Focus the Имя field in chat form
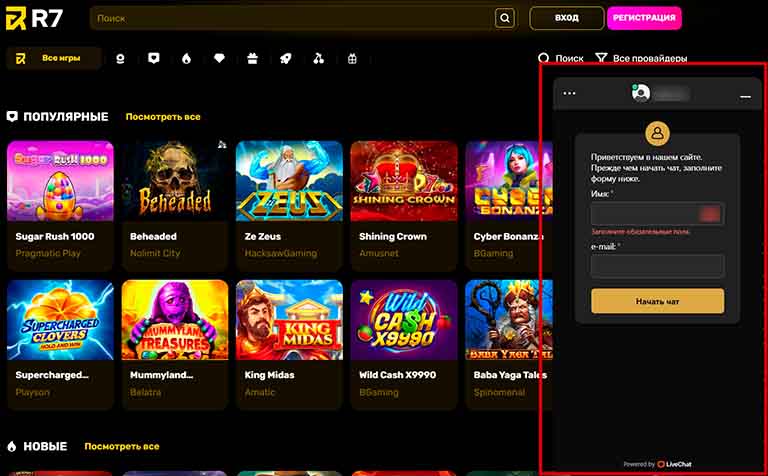 (x=657, y=214)
